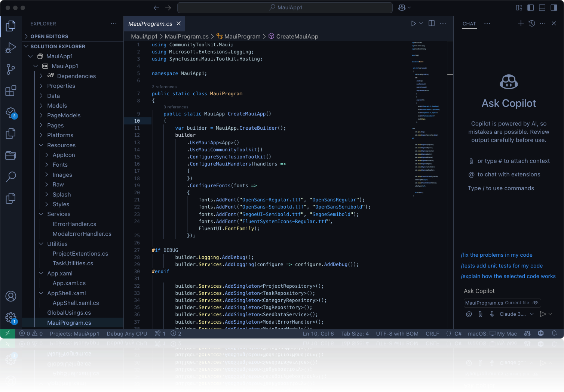Click Ln 10, Col 6 status item
This screenshot has width=564, height=392.
point(318,334)
